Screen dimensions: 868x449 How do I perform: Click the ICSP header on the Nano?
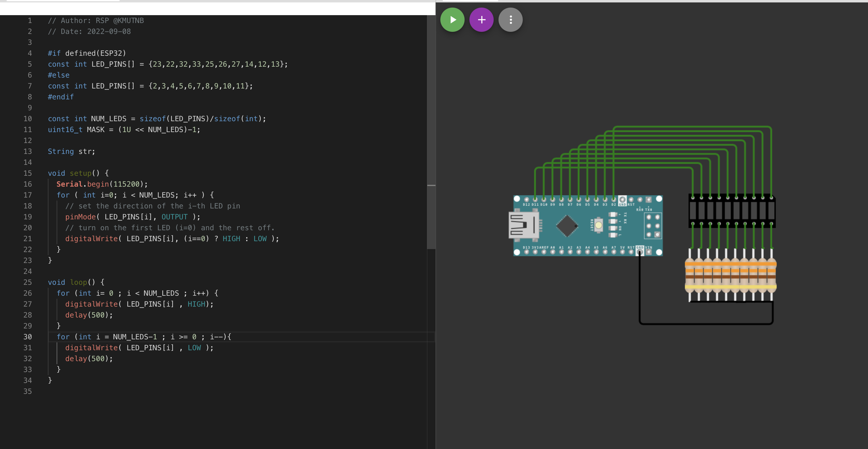(653, 225)
